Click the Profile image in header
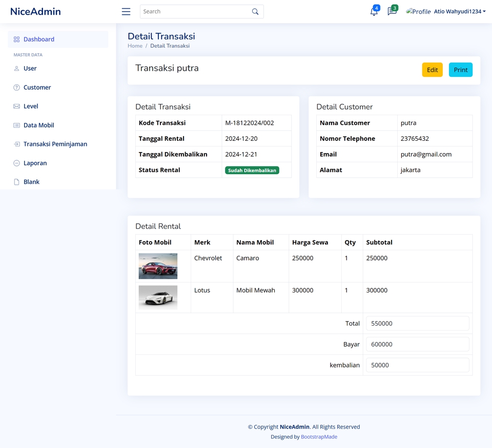This screenshot has width=492, height=448. coord(418,12)
